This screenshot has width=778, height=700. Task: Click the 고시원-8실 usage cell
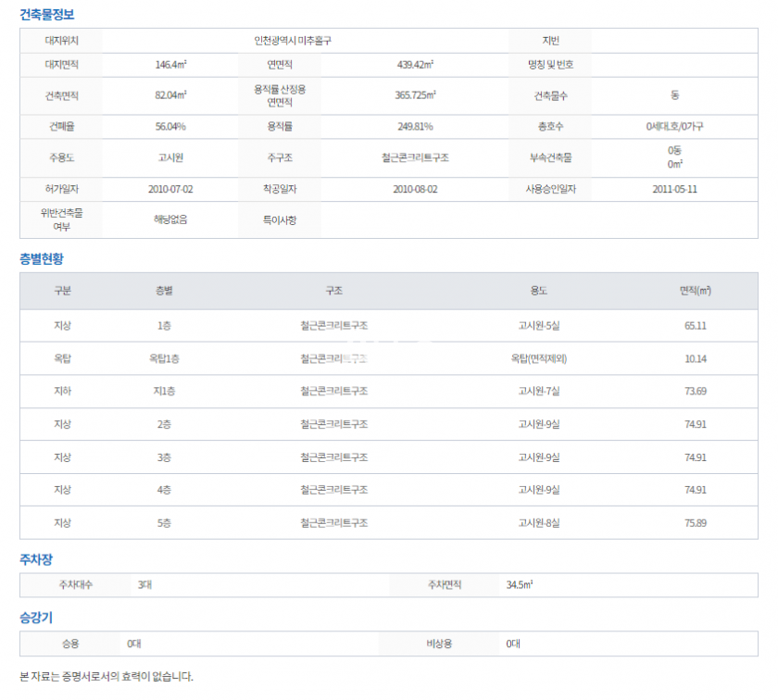click(539, 523)
